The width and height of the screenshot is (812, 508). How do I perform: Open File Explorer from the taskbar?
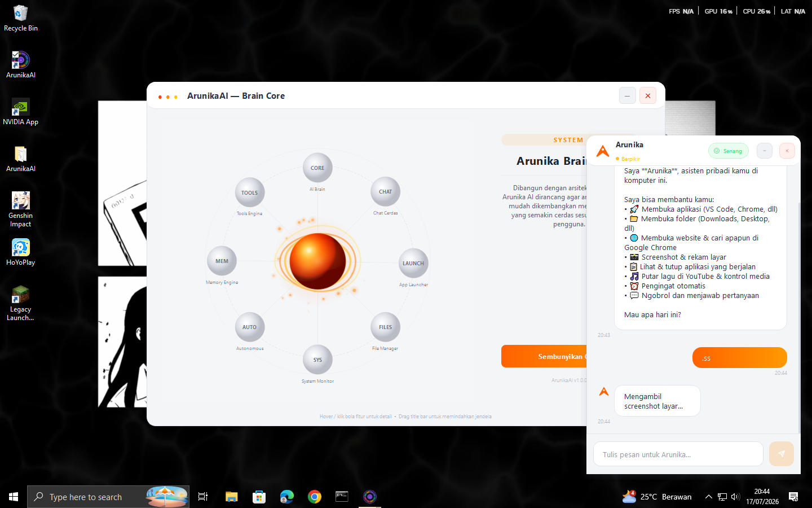coord(232,497)
